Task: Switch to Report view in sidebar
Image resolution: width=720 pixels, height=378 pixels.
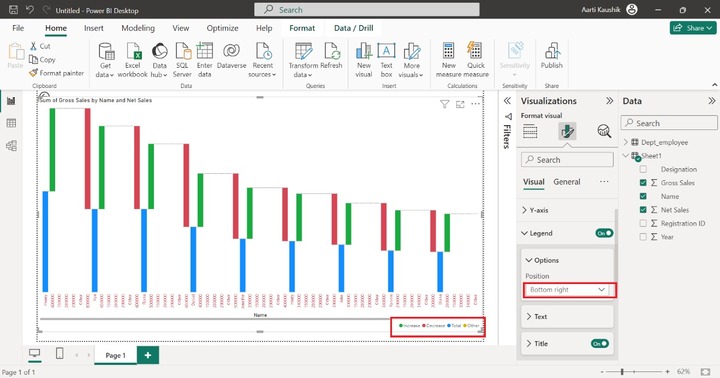Action: click(x=11, y=101)
